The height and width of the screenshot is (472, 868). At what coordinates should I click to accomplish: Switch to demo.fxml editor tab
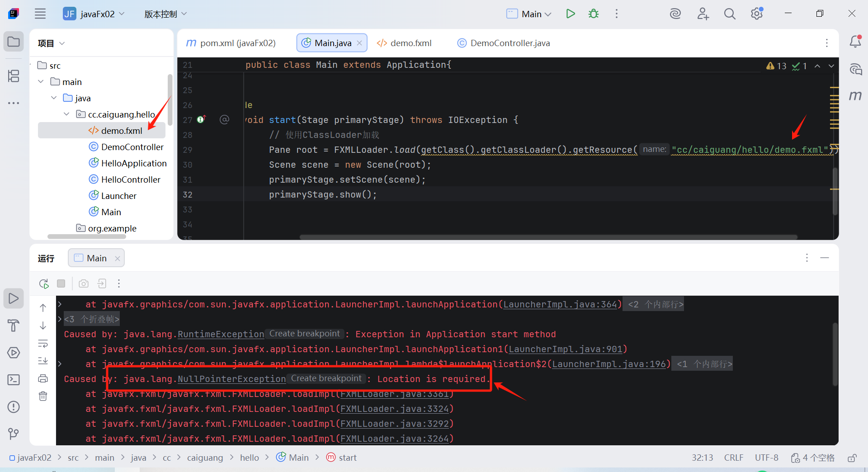[404, 43]
